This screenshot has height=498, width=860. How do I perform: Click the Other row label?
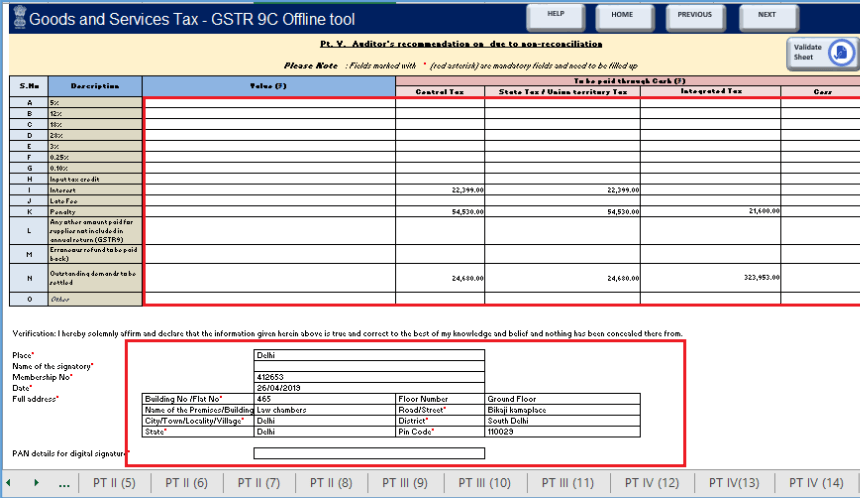coord(95,299)
